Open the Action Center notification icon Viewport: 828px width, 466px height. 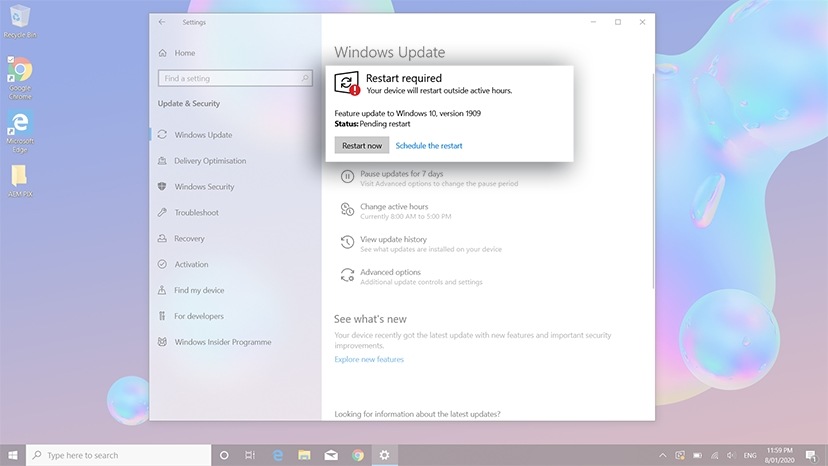812,455
